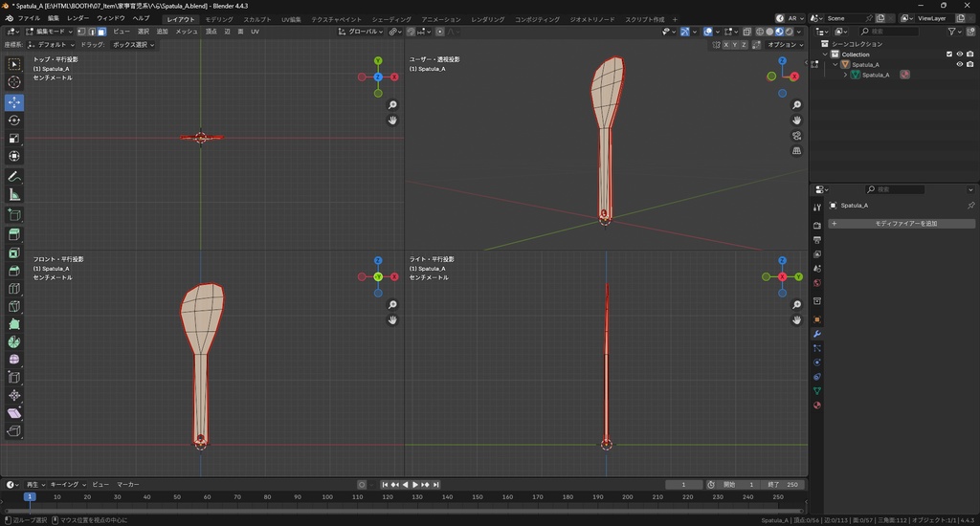
Task: Toggle camera view icon in perspective viewport
Action: pos(797,136)
